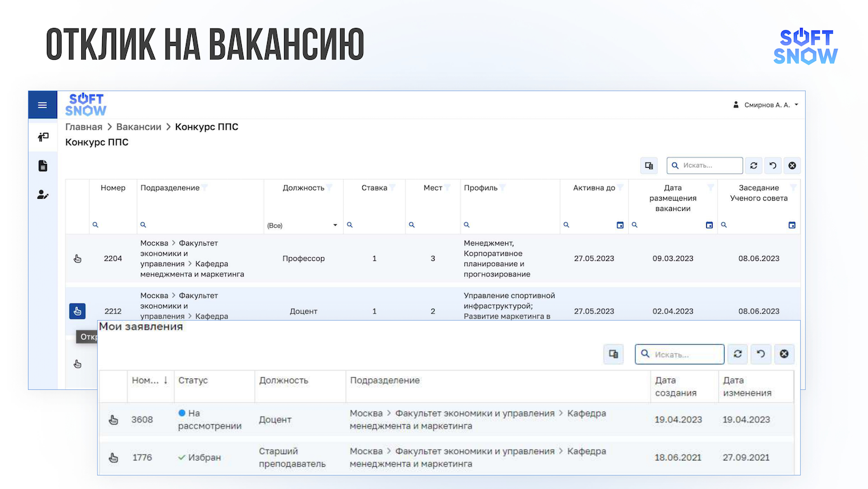Image resolution: width=868 pixels, height=489 pixels.
Task: Click the Soft Snow logo in the app header
Action: click(x=86, y=105)
